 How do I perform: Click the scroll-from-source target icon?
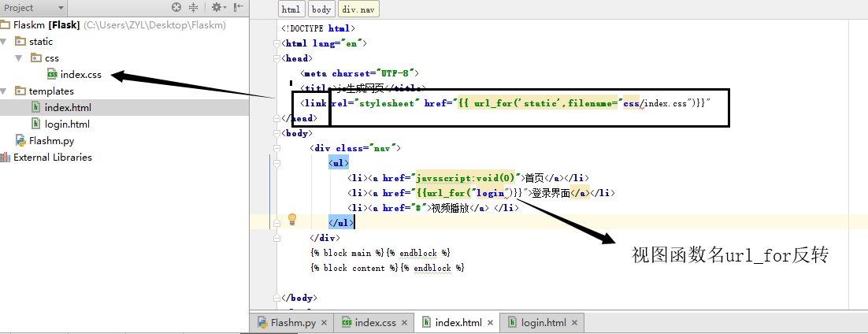pyautogui.click(x=176, y=8)
